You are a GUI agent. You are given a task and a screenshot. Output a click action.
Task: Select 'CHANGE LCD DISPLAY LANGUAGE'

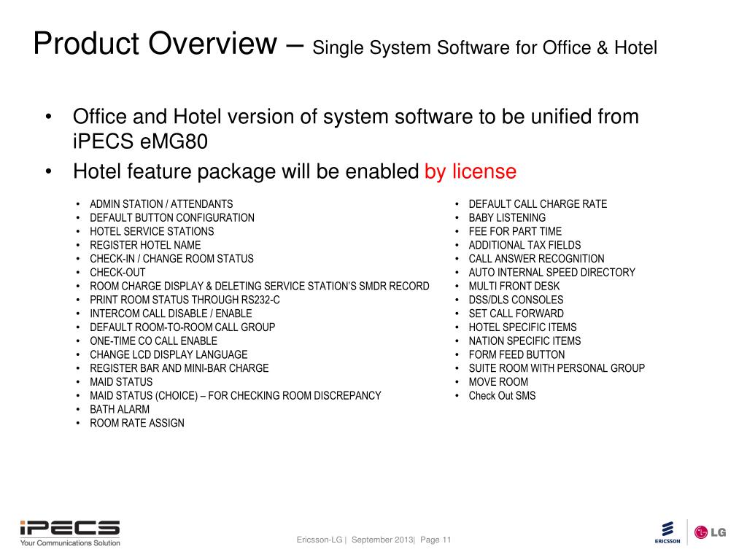point(169,355)
